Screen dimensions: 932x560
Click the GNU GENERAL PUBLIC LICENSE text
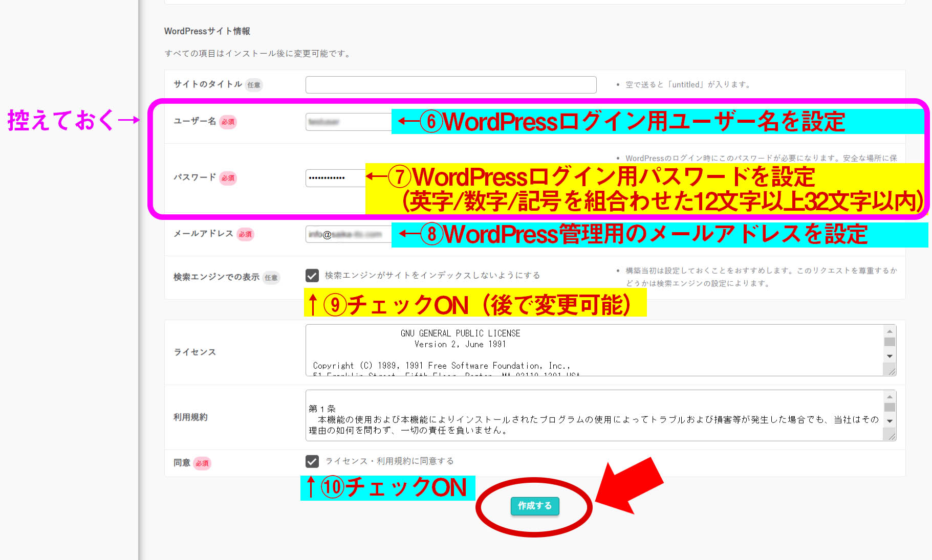click(460, 333)
